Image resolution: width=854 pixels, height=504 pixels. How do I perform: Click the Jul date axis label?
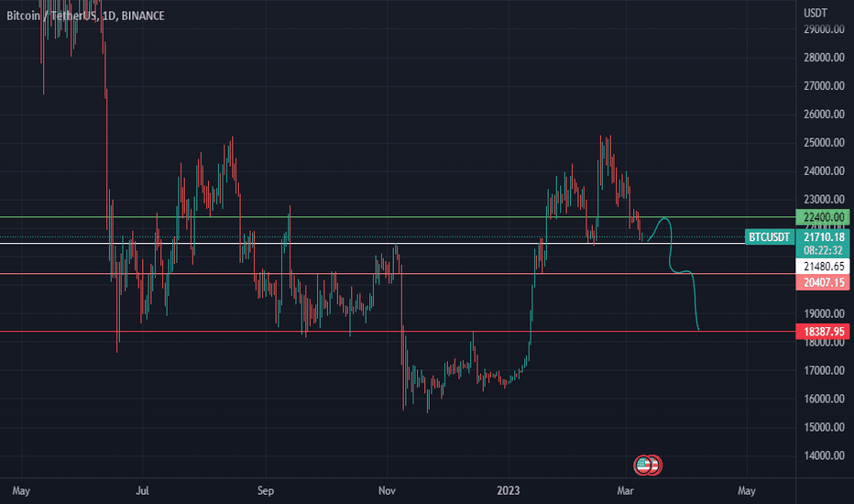click(142, 491)
